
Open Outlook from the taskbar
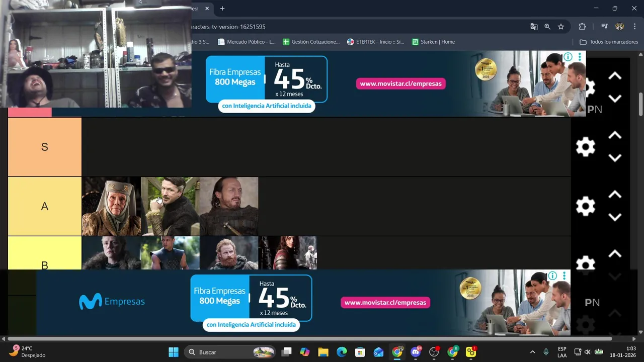pos(378,352)
